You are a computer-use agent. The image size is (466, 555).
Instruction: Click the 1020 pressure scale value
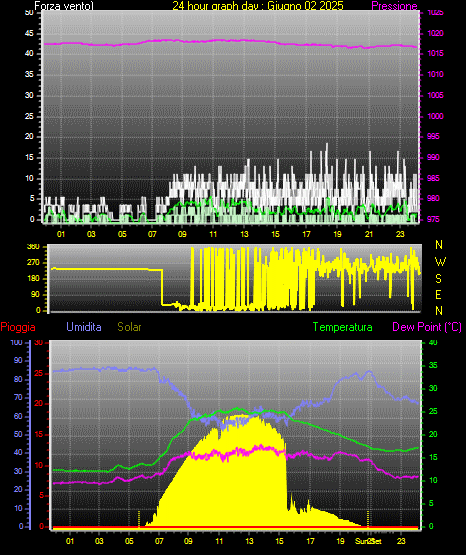click(x=435, y=33)
